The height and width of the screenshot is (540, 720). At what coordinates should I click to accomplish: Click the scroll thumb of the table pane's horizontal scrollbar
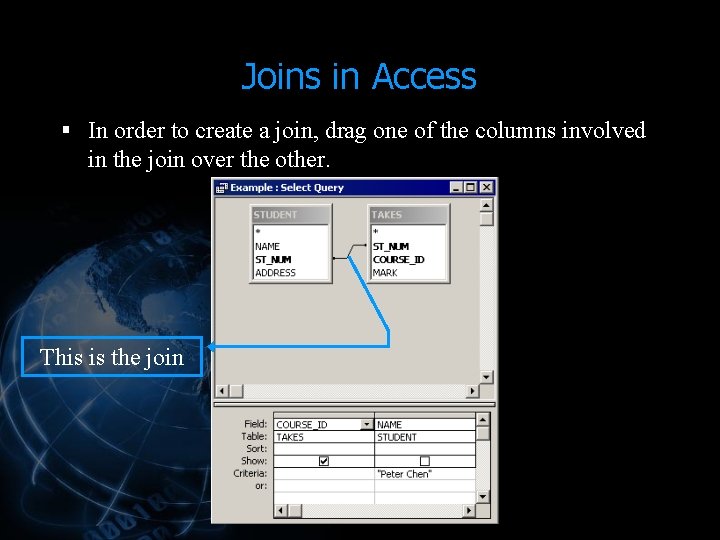(x=236, y=391)
